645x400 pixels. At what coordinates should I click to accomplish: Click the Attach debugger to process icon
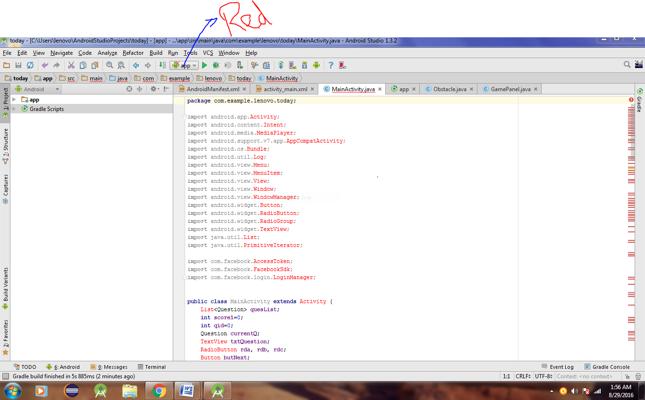(239, 65)
